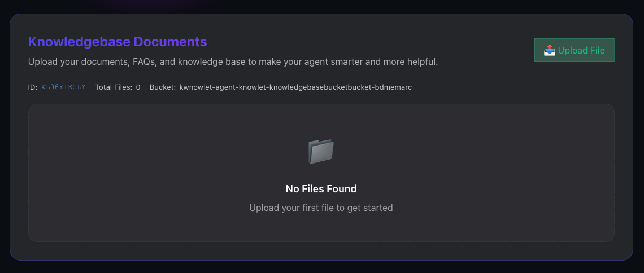The image size is (644, 273).
Task: Click the No Files Found message
Action: tap(321, 189)
